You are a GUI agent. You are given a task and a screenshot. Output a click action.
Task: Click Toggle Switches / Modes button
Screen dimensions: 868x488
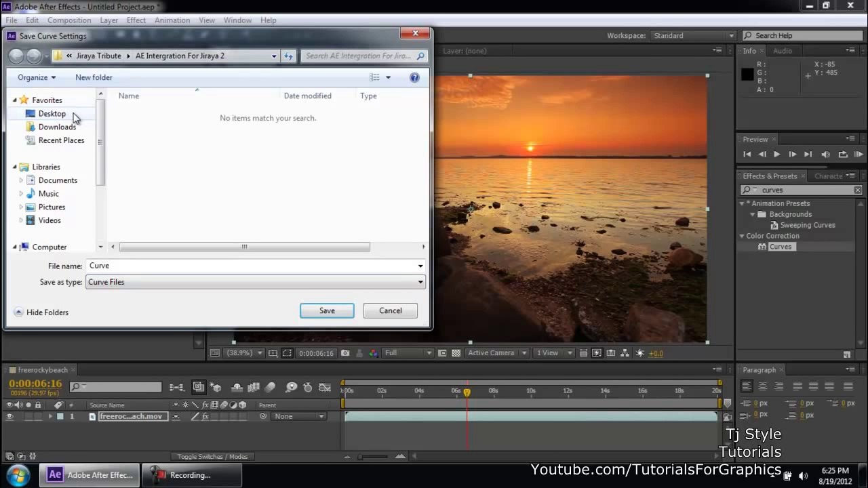tap(212, 457)
